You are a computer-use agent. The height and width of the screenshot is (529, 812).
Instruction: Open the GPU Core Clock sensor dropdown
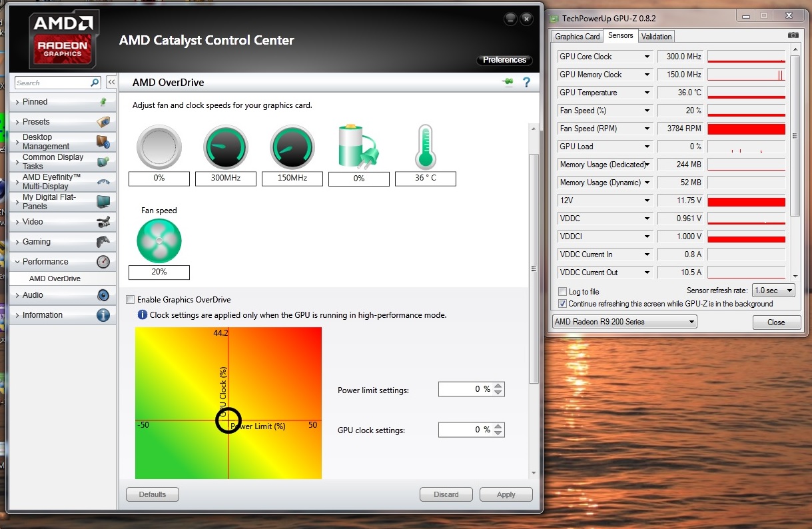point(646,57)
